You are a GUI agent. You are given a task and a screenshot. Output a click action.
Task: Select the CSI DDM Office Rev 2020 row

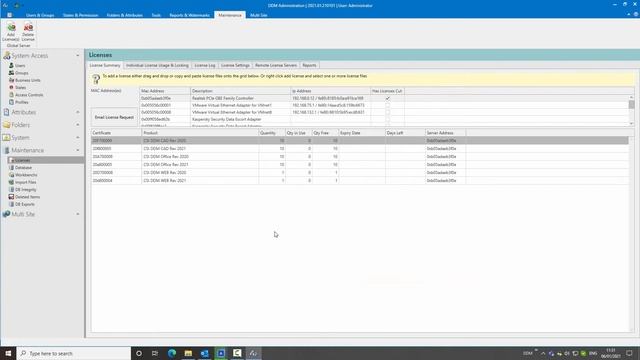(x=359, y=157)
